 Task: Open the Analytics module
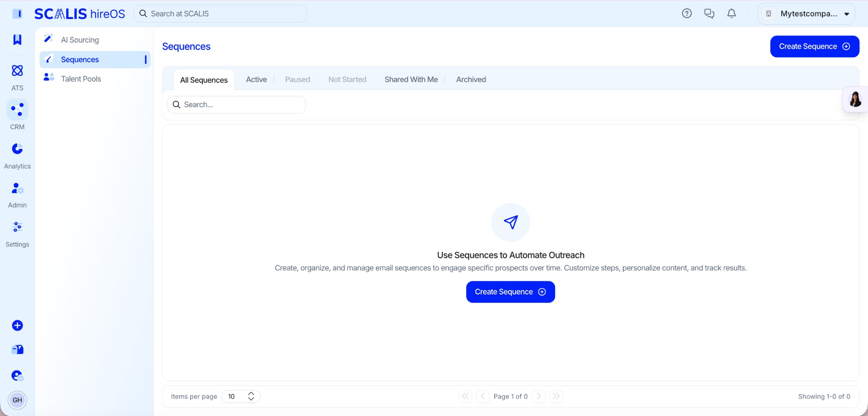click(17, 156)
